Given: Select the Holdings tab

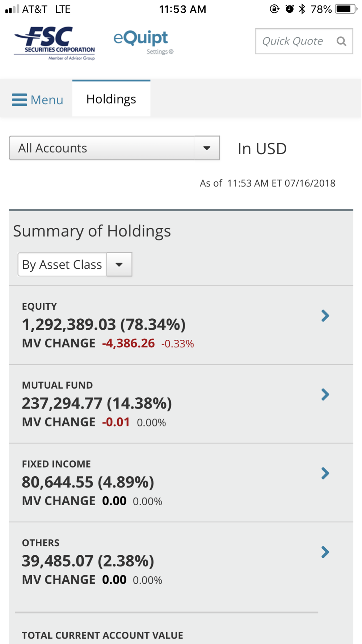Looking at the screenshot, I should 111,99.
